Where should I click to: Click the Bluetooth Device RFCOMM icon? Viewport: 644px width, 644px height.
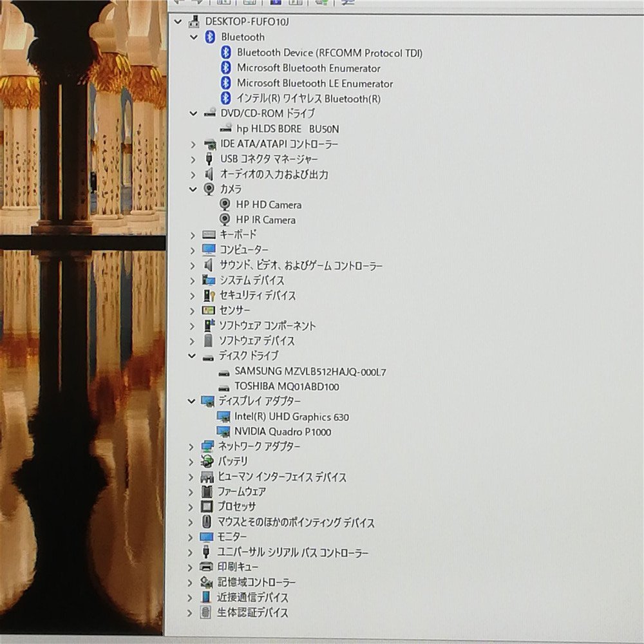click(225, 52)
